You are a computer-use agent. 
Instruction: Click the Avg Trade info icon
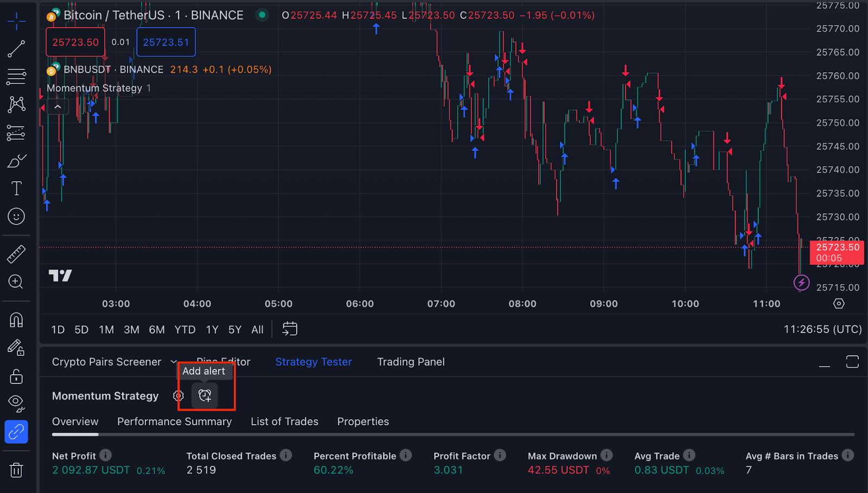(689, 455)
